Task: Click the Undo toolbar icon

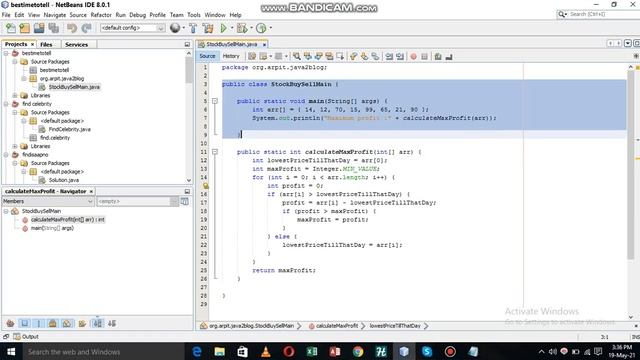Action: point(72,28)
